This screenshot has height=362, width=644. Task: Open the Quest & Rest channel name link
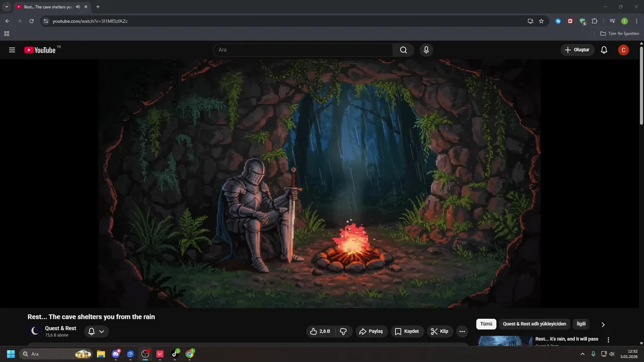pos(60,328)
